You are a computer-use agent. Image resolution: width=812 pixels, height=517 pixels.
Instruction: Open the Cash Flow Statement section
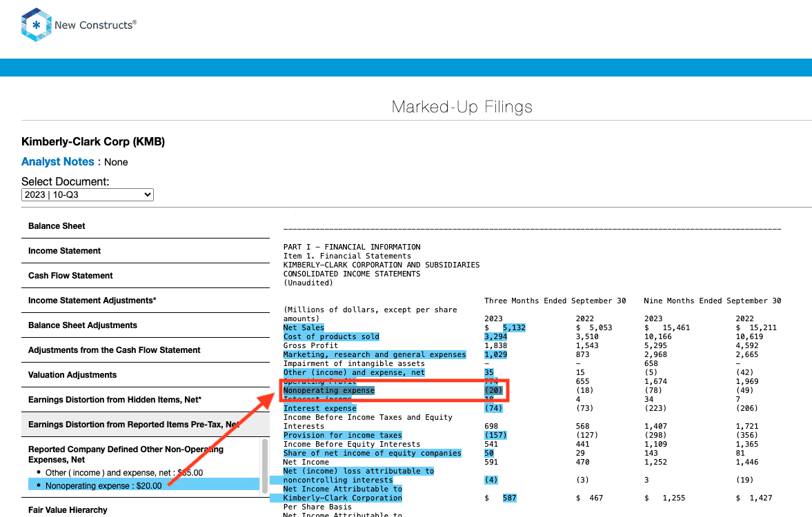pyautogui.click(x=145, y=276)
